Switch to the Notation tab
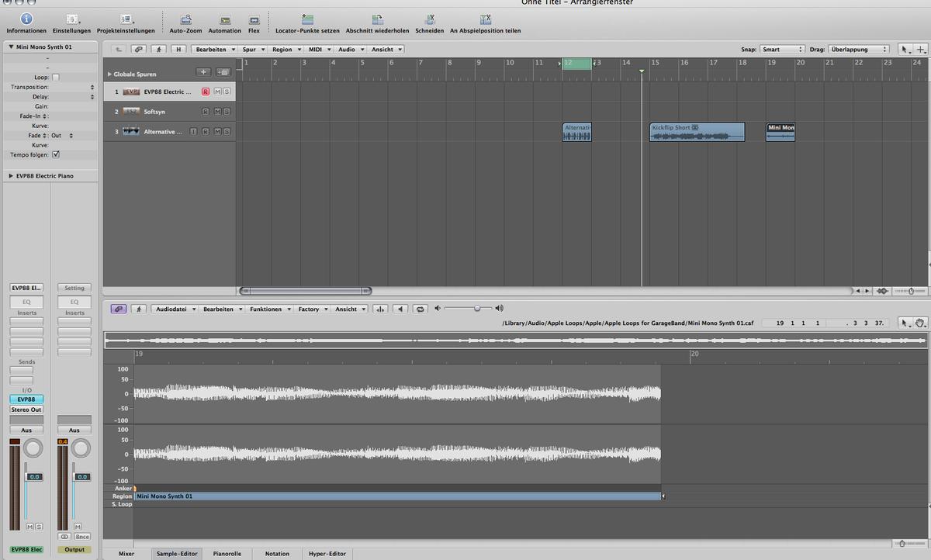 click(277, 554)
